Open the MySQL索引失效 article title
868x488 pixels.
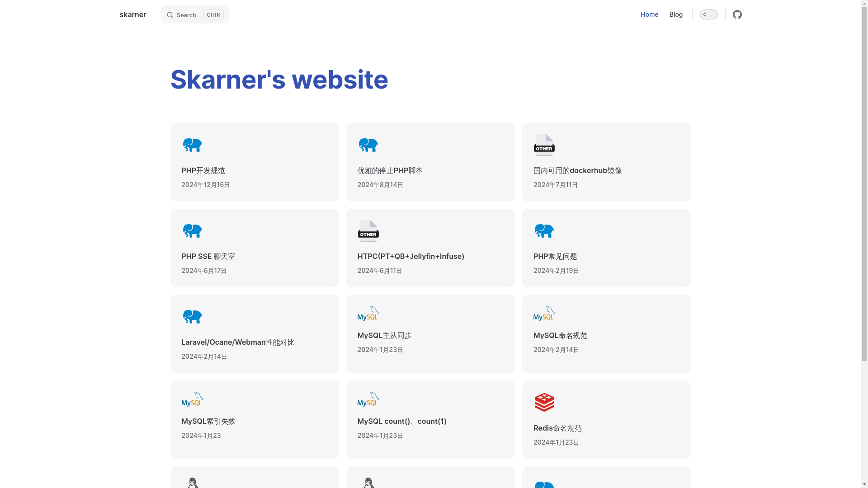pyautogui.click(x=208, y=421)
